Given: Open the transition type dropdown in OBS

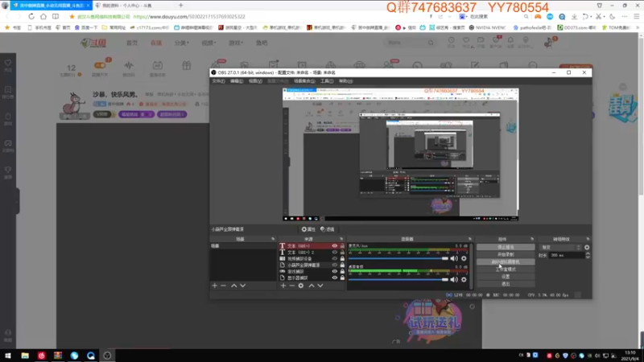Looking at the screenshot, I should [x=560, y=248].
